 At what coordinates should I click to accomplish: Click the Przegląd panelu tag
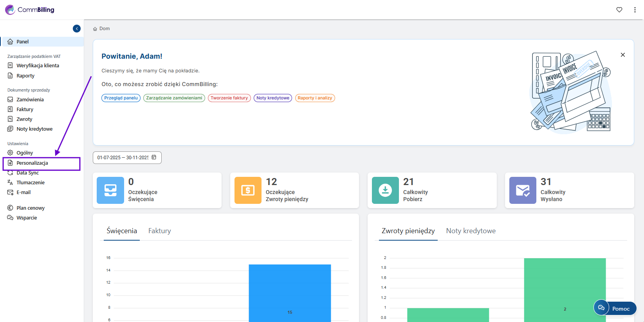click(x=121, y=98)
